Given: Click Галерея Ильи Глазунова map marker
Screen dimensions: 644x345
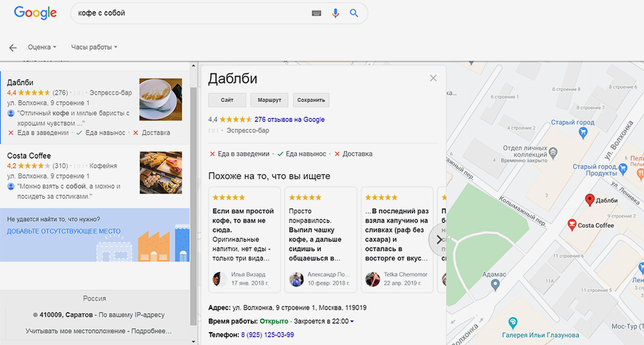Looking at the screenshot, I should pos(512,323).
